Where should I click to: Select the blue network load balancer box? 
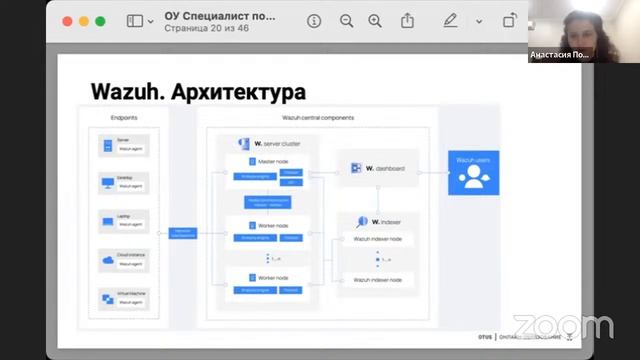click(x=183, y=233)
